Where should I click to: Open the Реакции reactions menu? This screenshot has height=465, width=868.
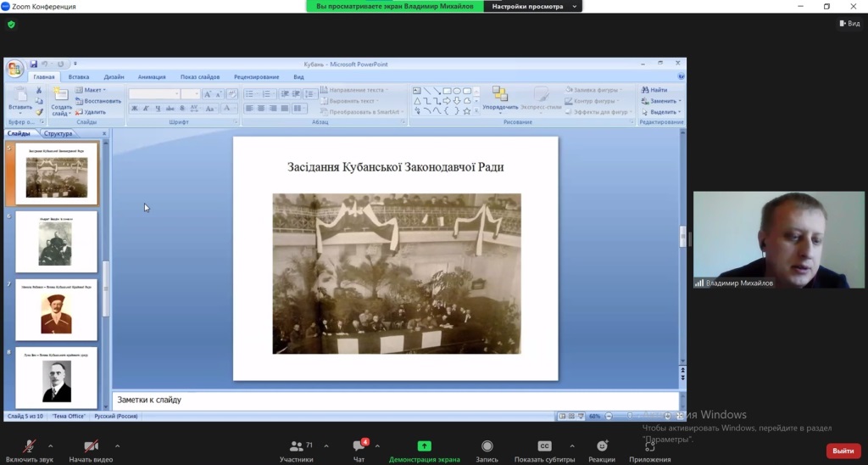click(602, 446)
